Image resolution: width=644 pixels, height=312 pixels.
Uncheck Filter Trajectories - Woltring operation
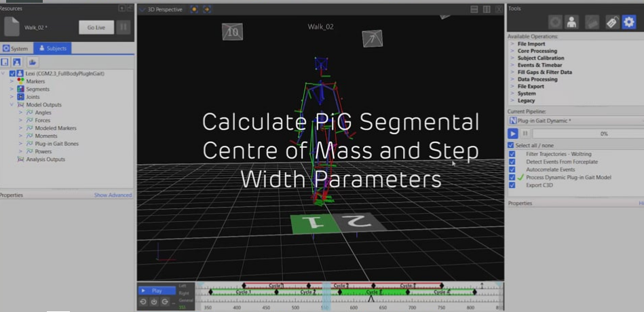click(512, 155)
